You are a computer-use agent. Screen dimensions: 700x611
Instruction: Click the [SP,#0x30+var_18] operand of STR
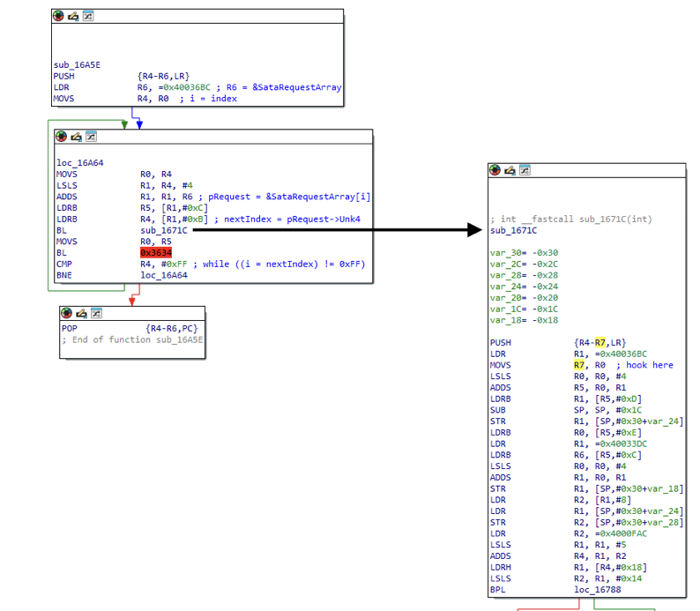click(x=639, y=488)
